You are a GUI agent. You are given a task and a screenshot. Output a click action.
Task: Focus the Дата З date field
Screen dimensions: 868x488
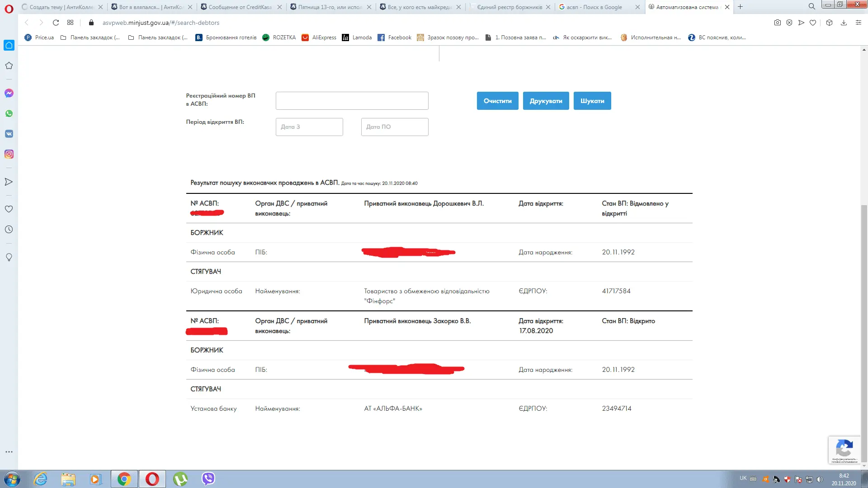coord(309,127)
